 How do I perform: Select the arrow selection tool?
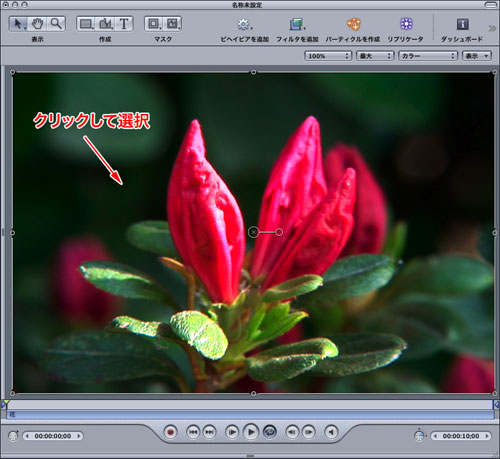click(18, 24)
